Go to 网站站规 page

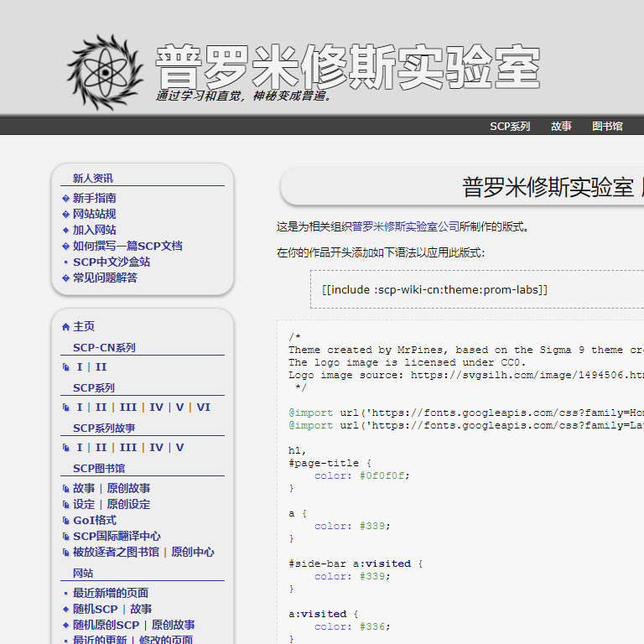(x=94, y=214)
